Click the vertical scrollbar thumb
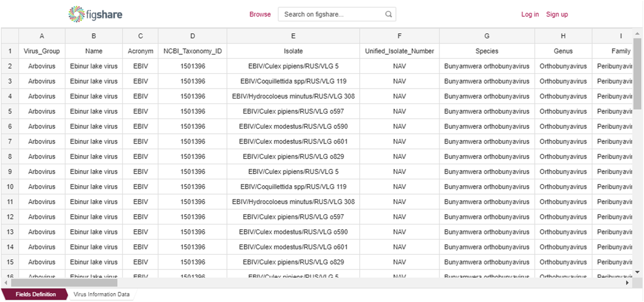 pos(637,74)
